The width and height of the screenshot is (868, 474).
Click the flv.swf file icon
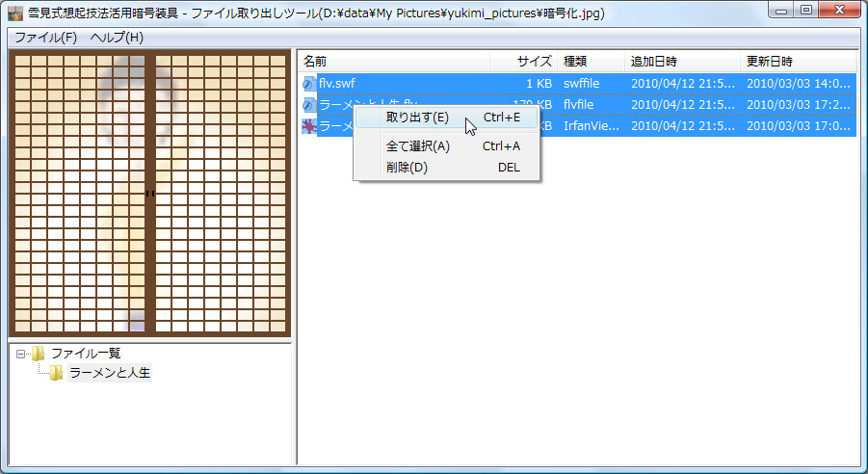point(309,84)
